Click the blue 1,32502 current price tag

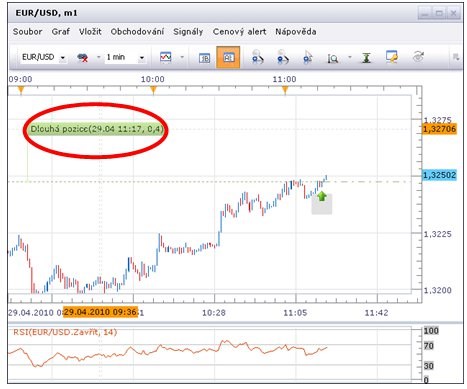(x=439, y=175)
